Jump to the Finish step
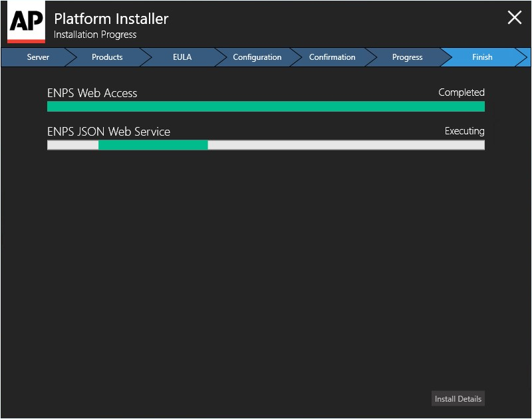The width and height of the screenshot is (532, 419). 482,57
